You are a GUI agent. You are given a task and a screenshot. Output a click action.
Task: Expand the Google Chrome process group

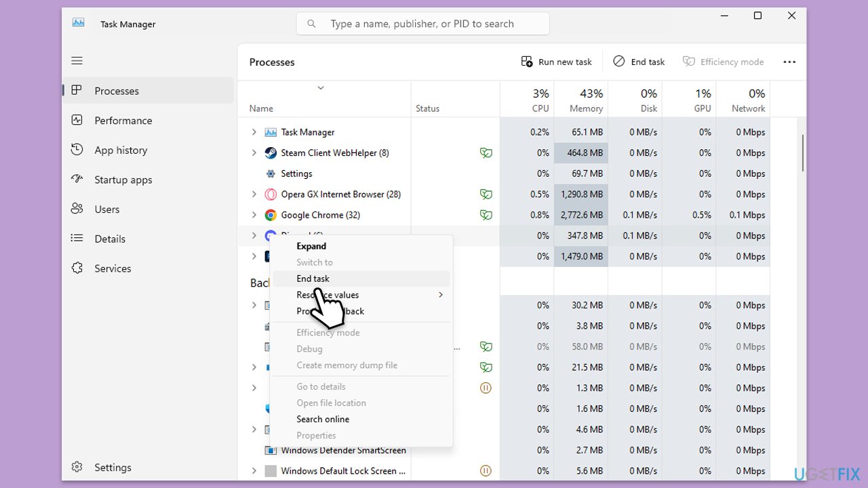254,215
